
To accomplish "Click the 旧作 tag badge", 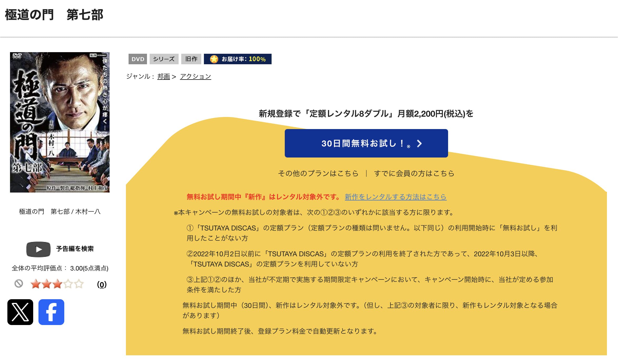I will (x=191, y=59).
